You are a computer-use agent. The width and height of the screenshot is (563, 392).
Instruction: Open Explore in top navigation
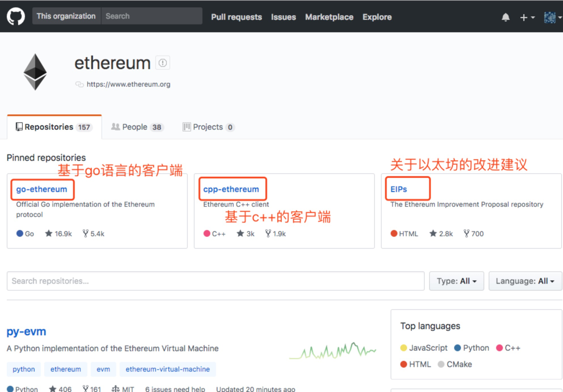coord(377,17)
